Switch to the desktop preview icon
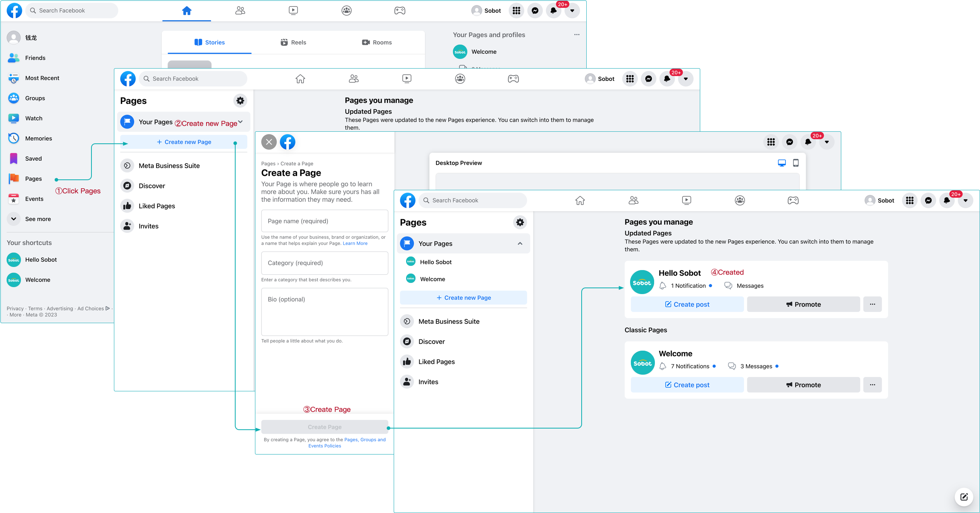The height and width of the screenshot is (513, 980). 782,163
